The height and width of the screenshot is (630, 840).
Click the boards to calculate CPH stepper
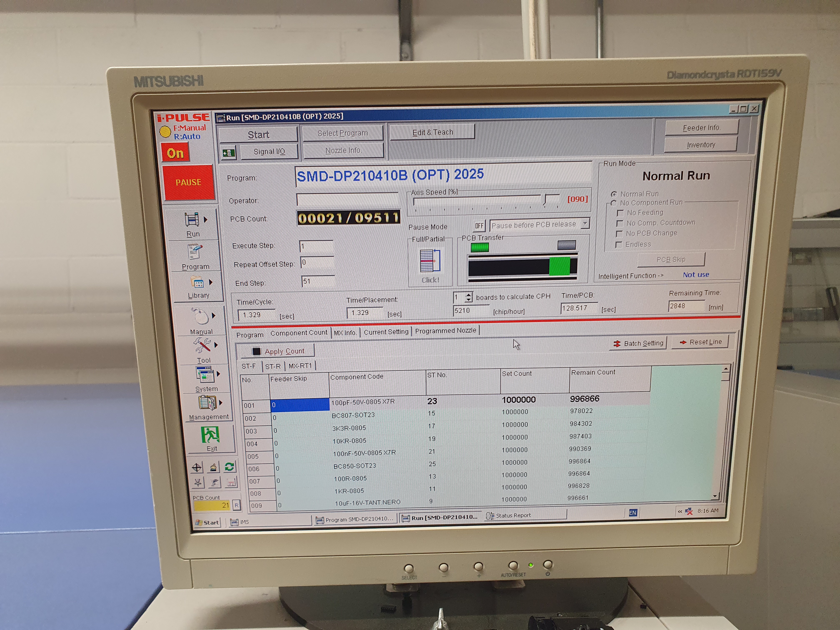469,297
